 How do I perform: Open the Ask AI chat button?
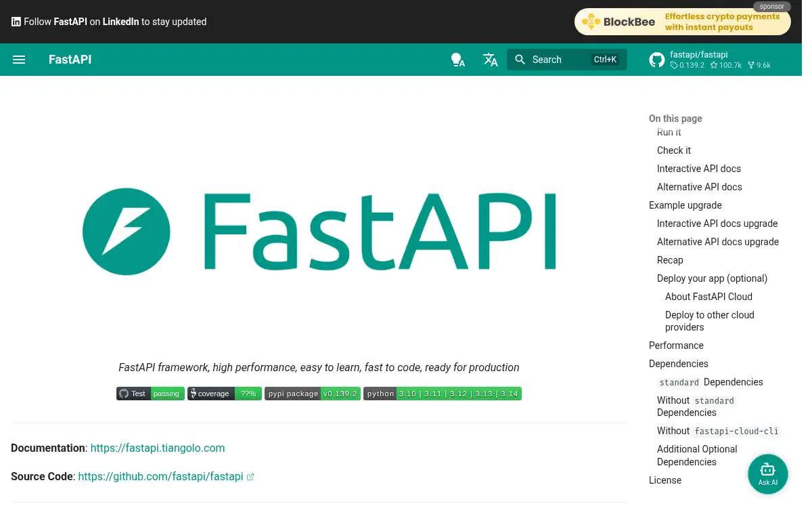click(x=768, y=474)
